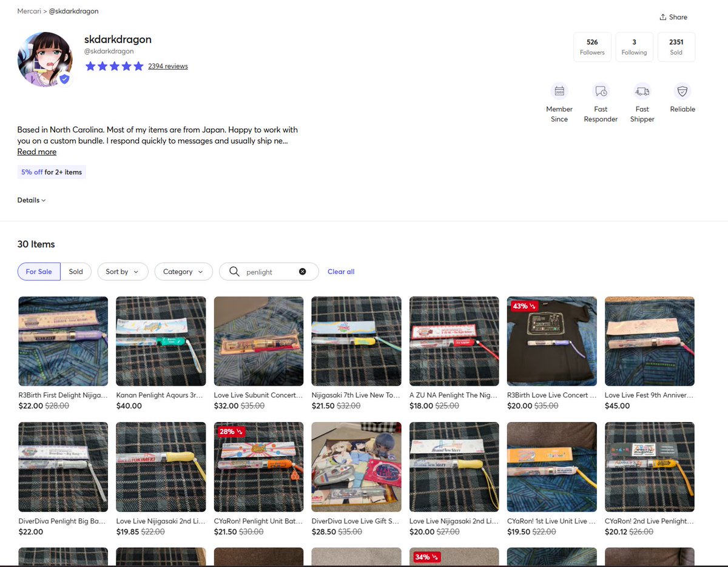Open the R3Birth Love Live Concert shirt thumbnail
728x567 pixels.
(552, 341)
